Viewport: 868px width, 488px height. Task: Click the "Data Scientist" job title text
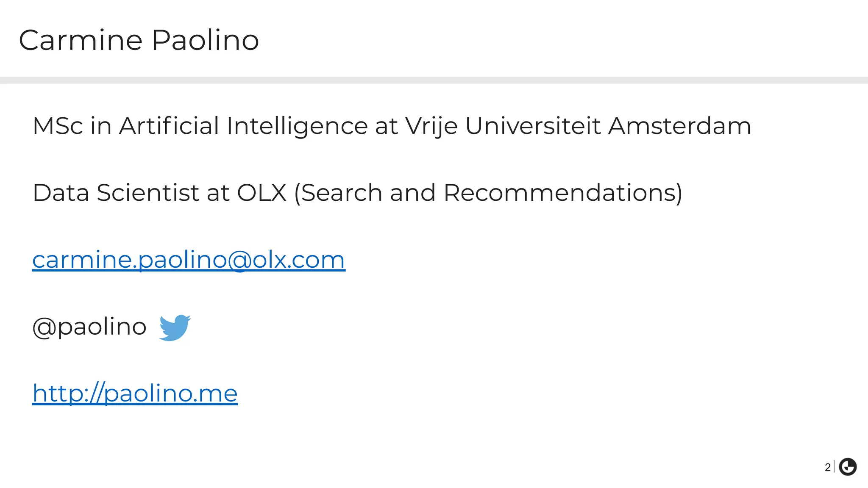point(116,193)
